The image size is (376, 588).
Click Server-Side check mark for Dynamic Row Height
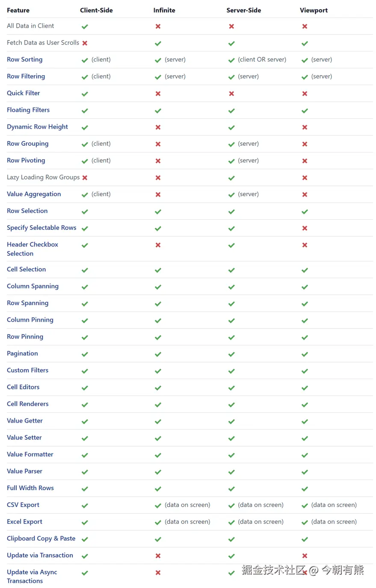pos(231,127)
